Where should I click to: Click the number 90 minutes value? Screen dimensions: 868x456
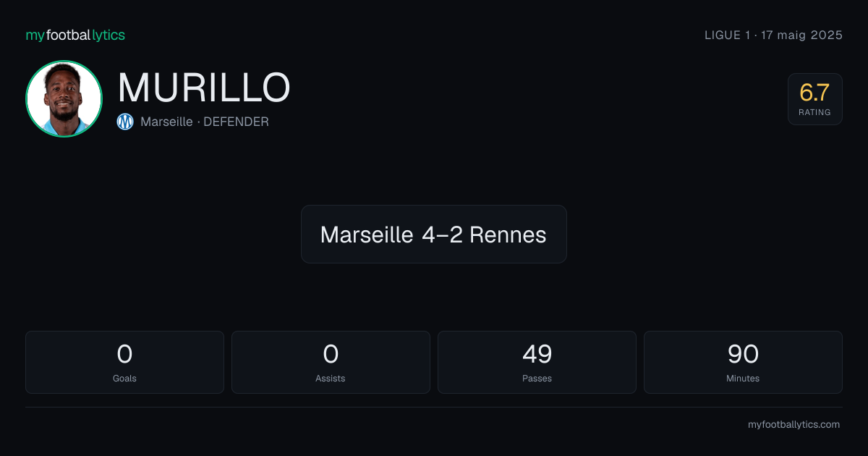(743, 354)
